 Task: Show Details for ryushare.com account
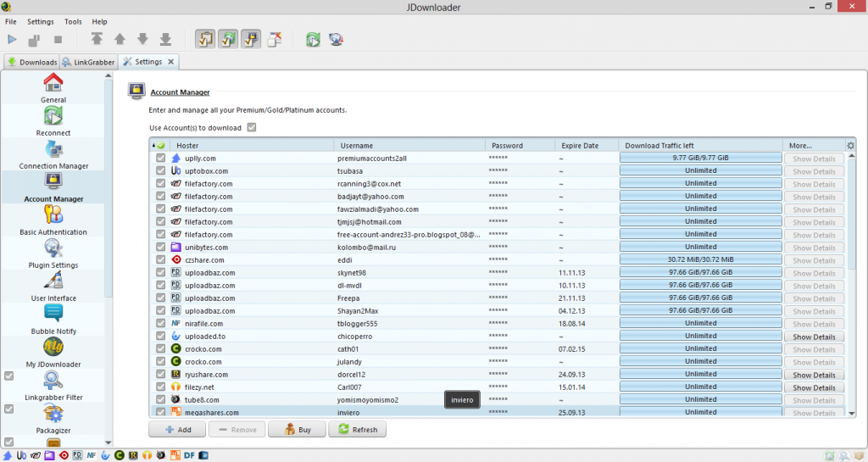click(814, 375)
